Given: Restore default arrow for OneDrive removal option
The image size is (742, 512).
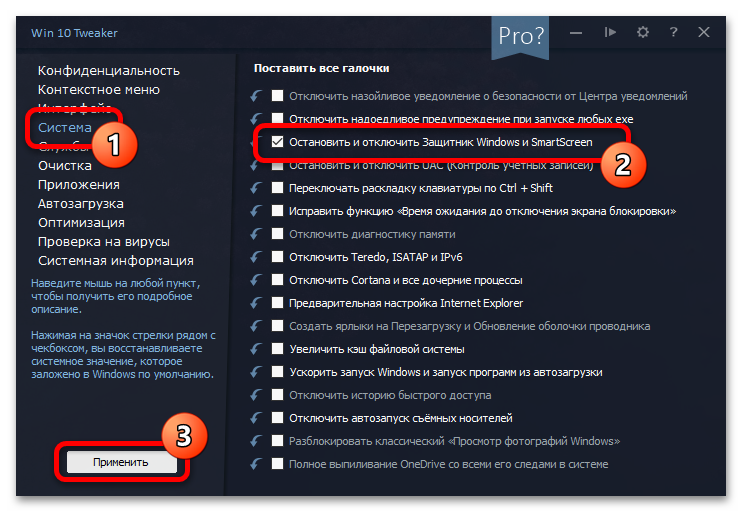Looking at the screenshot, I should click(x=256, y=464).
